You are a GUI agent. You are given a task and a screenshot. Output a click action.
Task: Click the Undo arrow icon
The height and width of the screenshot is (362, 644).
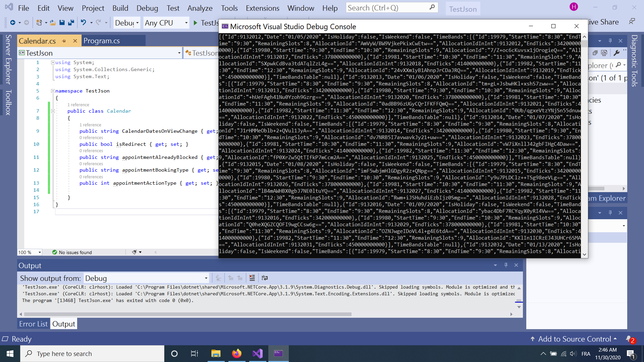coord(83,22)
